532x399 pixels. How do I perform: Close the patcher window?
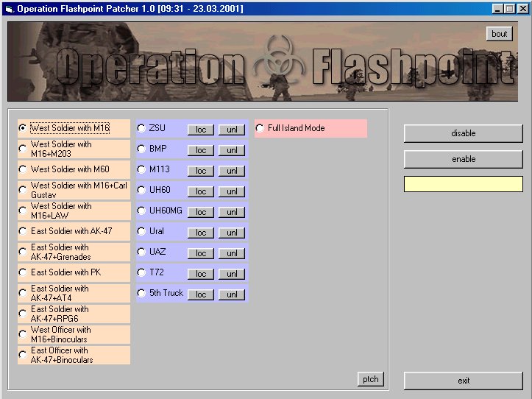(x=523, y=9)
